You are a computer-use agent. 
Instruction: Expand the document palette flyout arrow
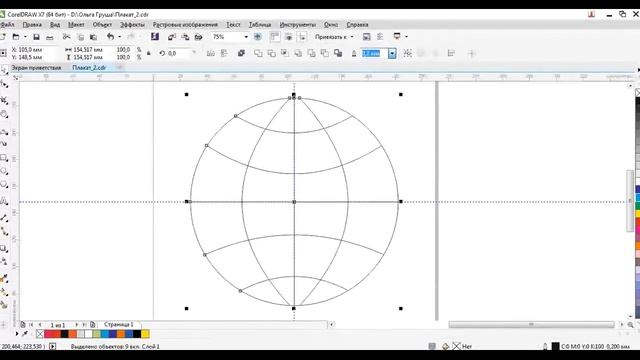coord(17,334)
